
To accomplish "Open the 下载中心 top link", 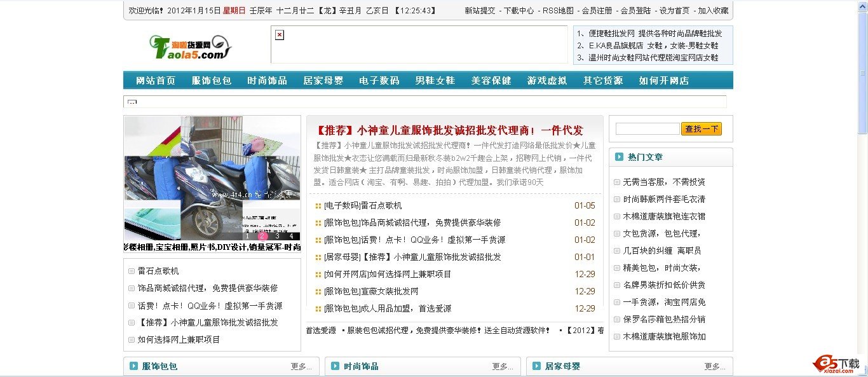I will click(x=519, y=11).
